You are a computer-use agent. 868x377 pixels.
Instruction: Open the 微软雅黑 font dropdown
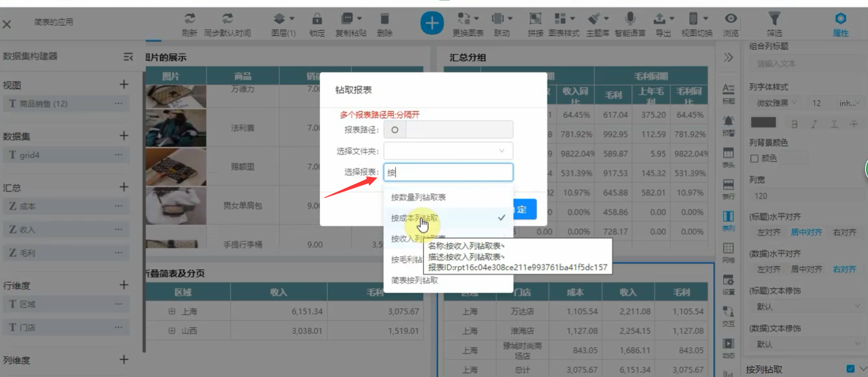(x=777, y=103)
